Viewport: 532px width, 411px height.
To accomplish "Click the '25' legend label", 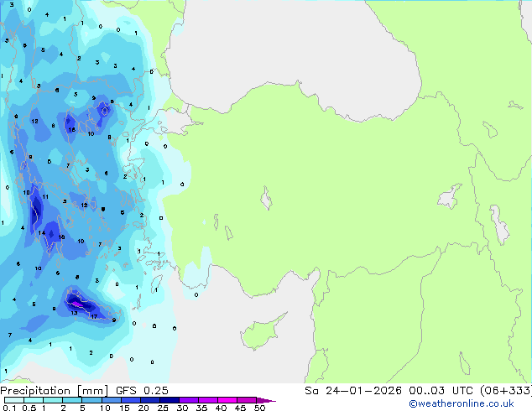I will coord(163,408).
